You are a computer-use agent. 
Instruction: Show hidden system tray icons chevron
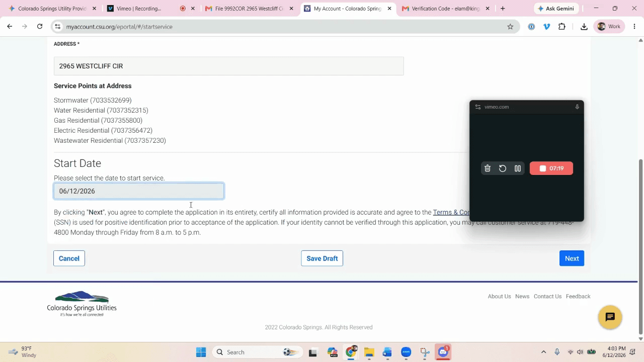pos(543,352)
